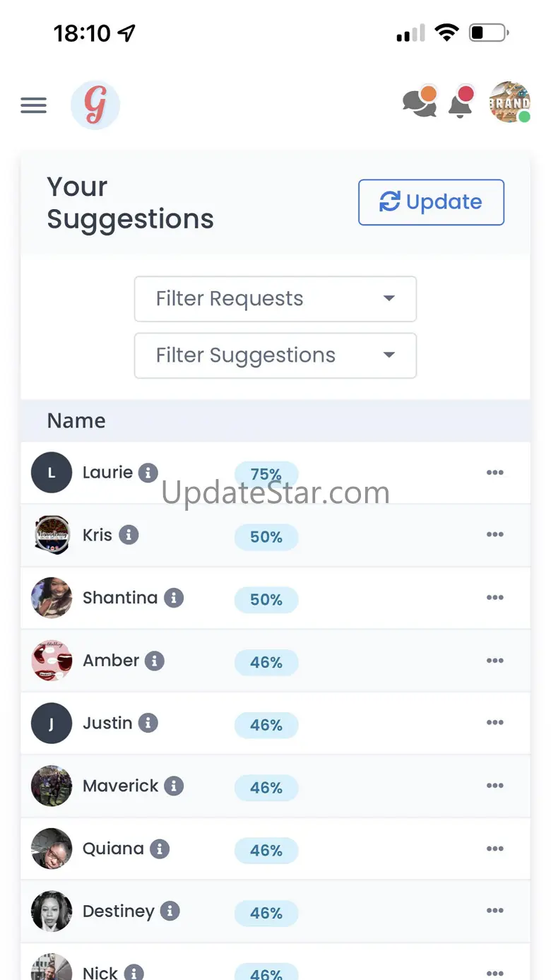Open the hamburger navigation menu
Viewport: 551px width, 980px height.
pos(33,106)
